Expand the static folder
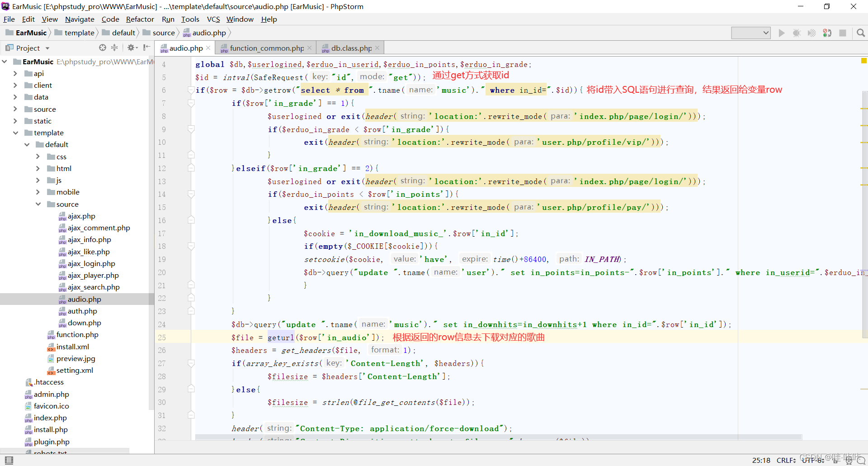This screenshot has height=466, width=868. click(15, 121)
